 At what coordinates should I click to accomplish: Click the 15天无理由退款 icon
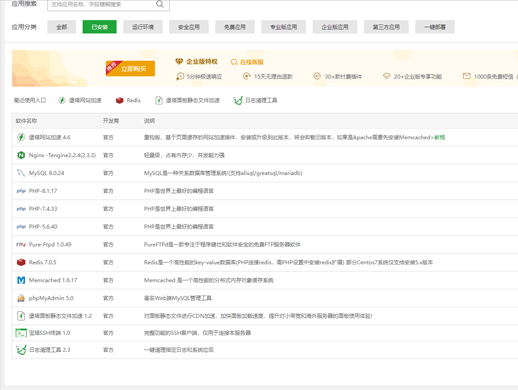pyautogui.click(x=247, y=76)
